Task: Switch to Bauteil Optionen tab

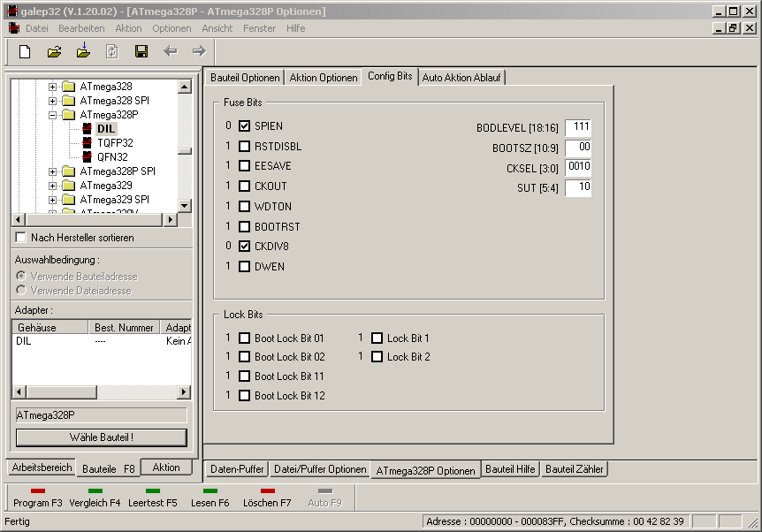Action: pyautogui.click(x=245, y=78)
